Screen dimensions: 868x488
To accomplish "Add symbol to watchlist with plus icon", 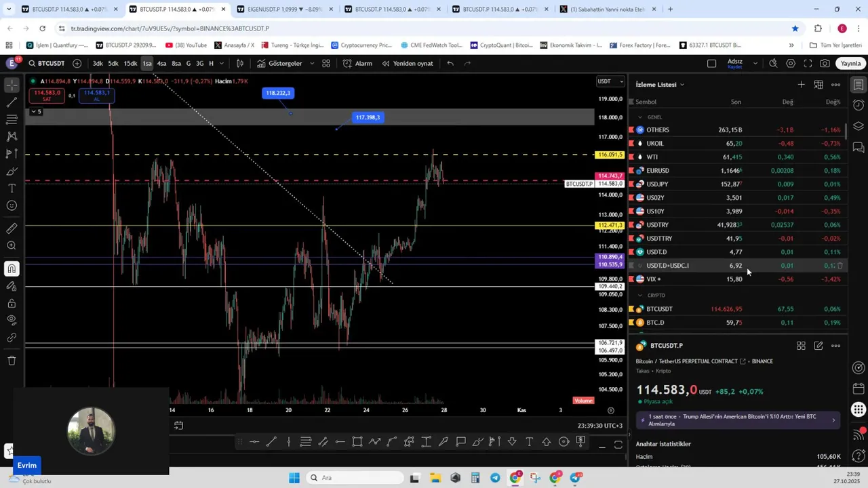I will [x=801, y=85].
